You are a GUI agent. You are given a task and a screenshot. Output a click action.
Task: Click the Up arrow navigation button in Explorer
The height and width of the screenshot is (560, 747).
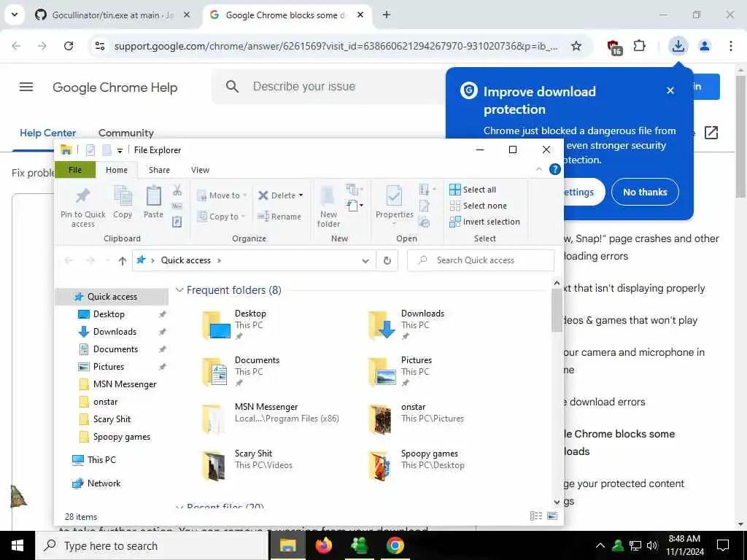(x=123, y=260)
